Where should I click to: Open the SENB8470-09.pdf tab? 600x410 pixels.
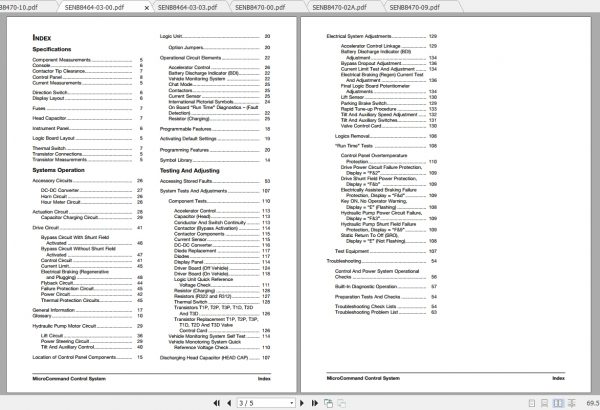pos(415,7)
